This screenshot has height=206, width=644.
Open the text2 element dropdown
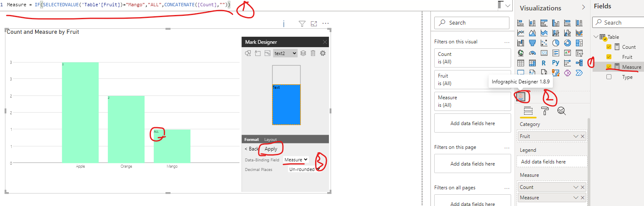click(285, 53)
